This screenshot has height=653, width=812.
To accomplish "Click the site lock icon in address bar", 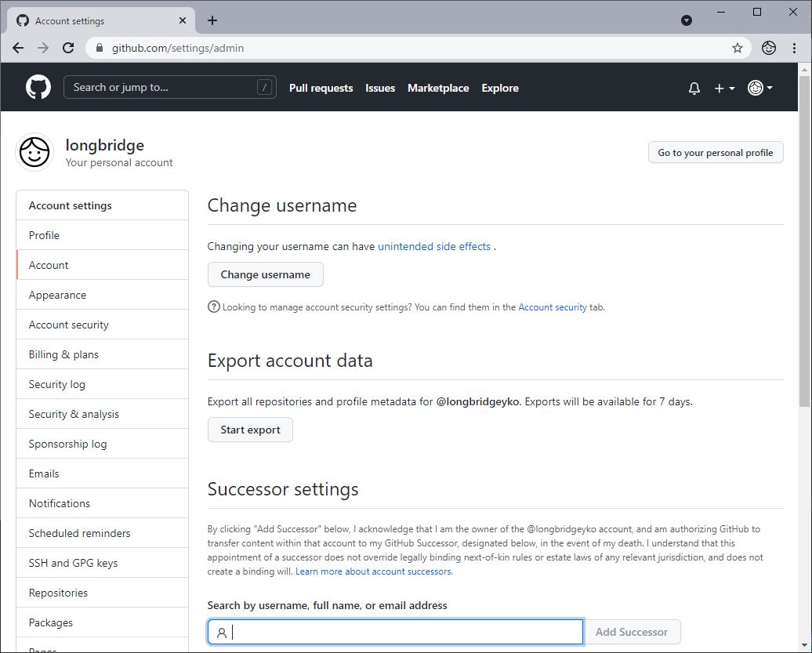I will 100,48.
